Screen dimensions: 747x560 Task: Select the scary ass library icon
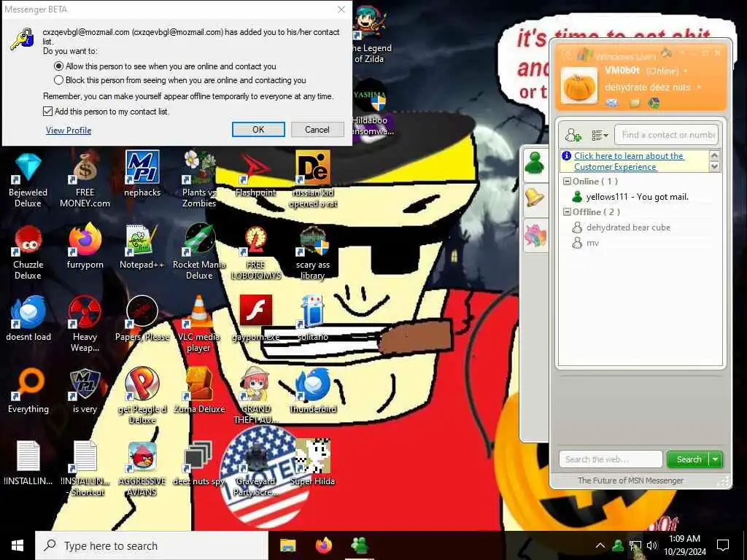point(313,252)
